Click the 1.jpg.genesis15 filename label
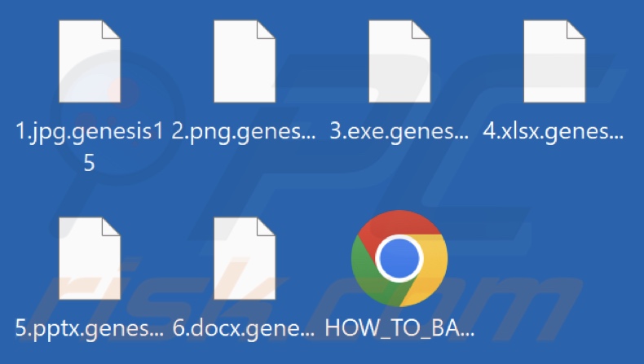The height and width of the screenshot is (364, 644). click(89, 147)
